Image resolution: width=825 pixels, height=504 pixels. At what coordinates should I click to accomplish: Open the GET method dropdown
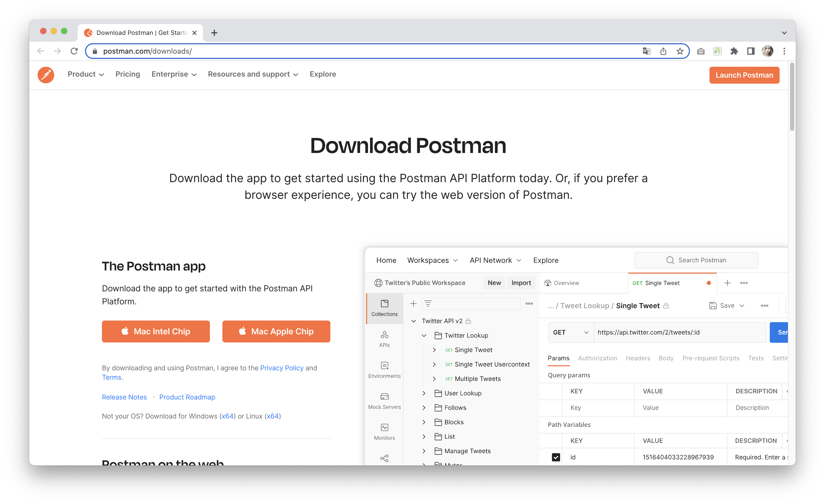(571, 332)
